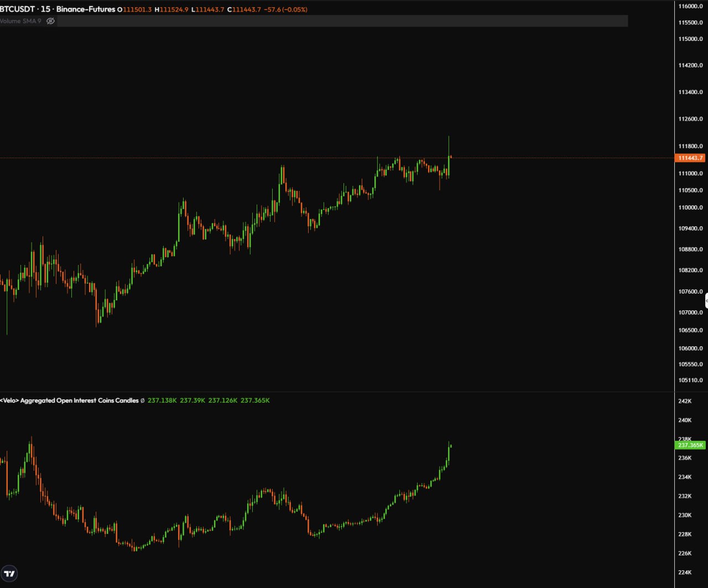Click the BTCUSDT symbol title
The width and height of the screenshot is (708, 588).
coord(17,9)
